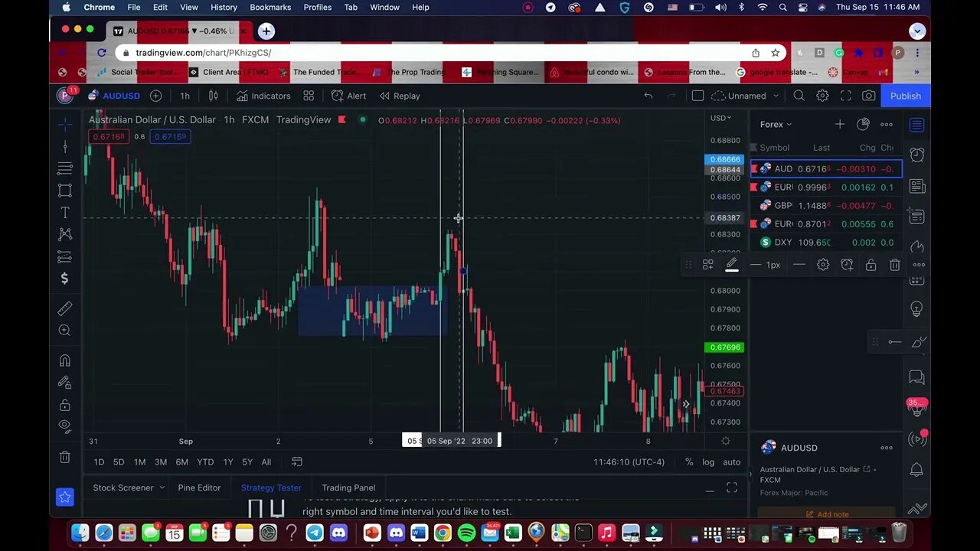Toggle auto scale mode

pyautogui.click(x=731, y=462)
